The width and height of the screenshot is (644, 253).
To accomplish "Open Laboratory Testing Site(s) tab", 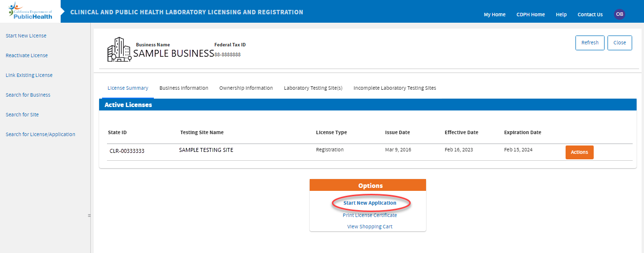I will [313, 88].
